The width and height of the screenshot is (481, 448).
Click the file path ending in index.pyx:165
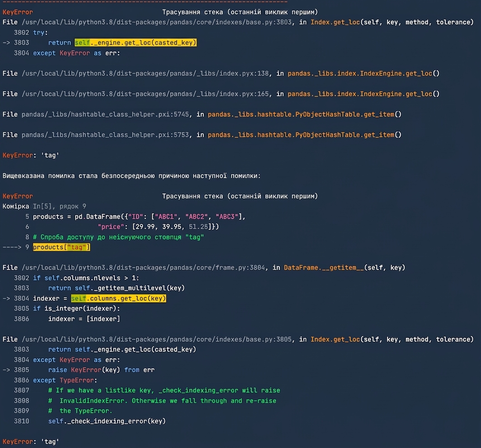point(145,94)
